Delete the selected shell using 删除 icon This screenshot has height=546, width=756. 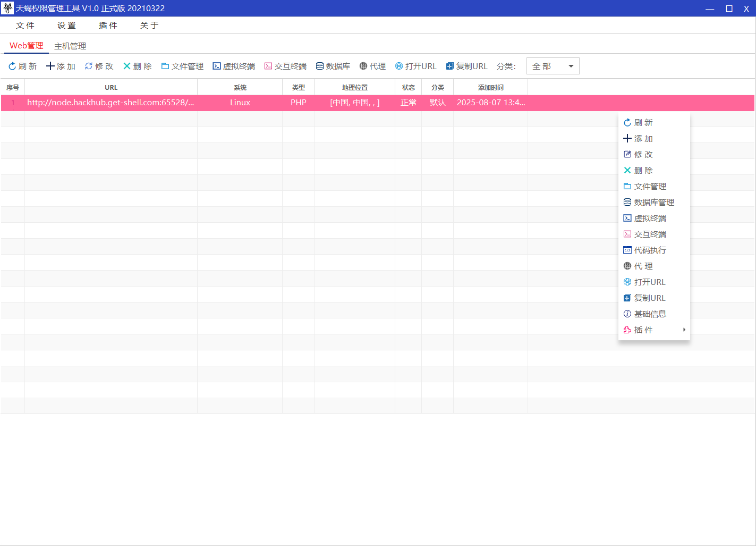click(x=137, y=66)
